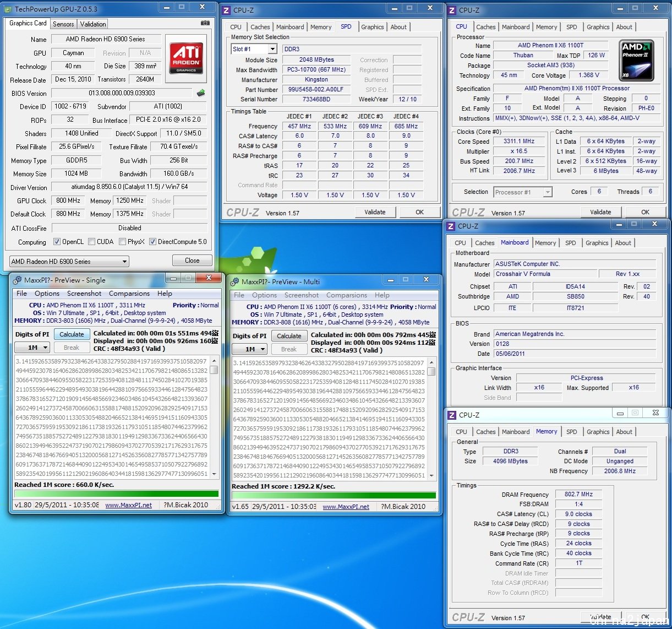Click Validate in the CPU-Z SPD window
Image resolution: width=672 pixels, height=629 pixels.
(374, 212)
